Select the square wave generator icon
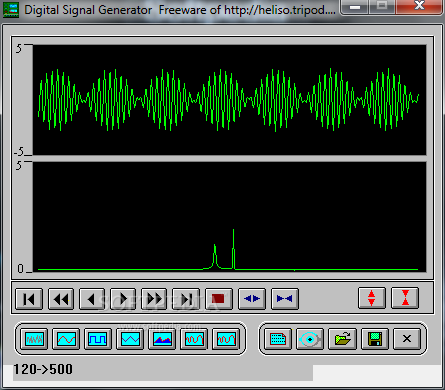Viewport: 445px width, 390px height. point(98,339)
